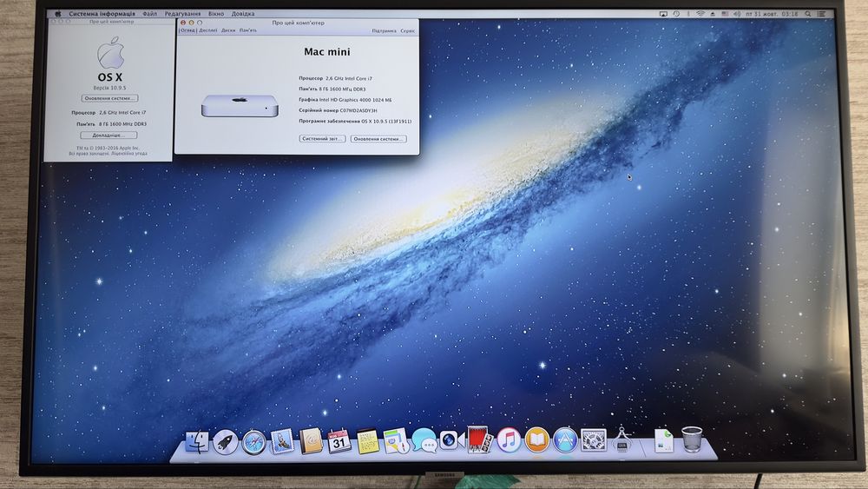Click AirPlay display icon in menu bar
The width and height of the screenshot is (868, 489).
663,14
